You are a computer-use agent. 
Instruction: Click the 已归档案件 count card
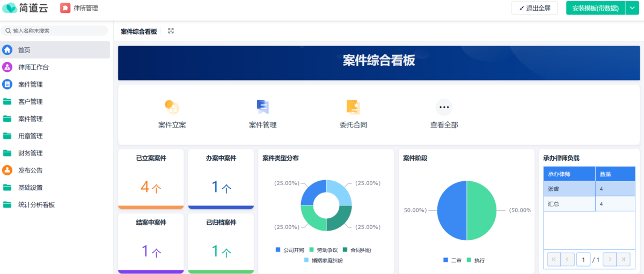point(221,243)
